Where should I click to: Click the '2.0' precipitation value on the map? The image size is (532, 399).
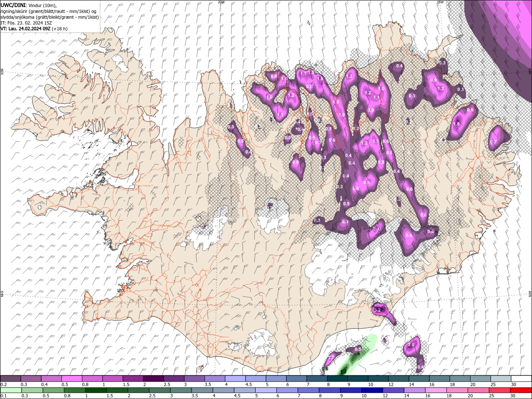(x=411, y=345)
